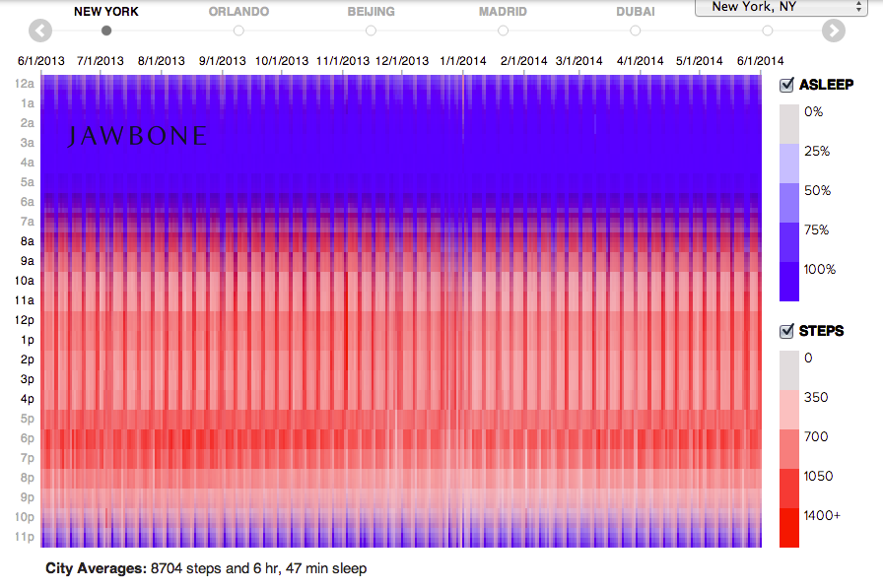Click the 3/1/2014 date label
Image resolution: width=883 pixels, height=588 pixels.
pyautogui.click(x=578, y=61)
